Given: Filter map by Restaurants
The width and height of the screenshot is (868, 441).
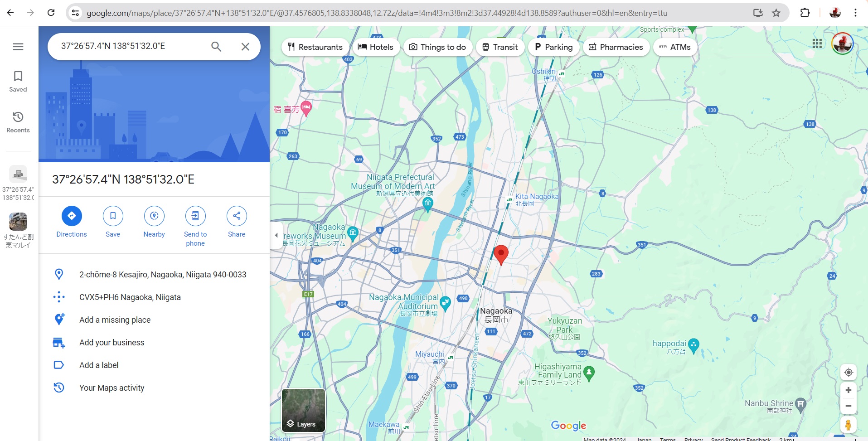Looking at the screenshot, I should point(315,47).
